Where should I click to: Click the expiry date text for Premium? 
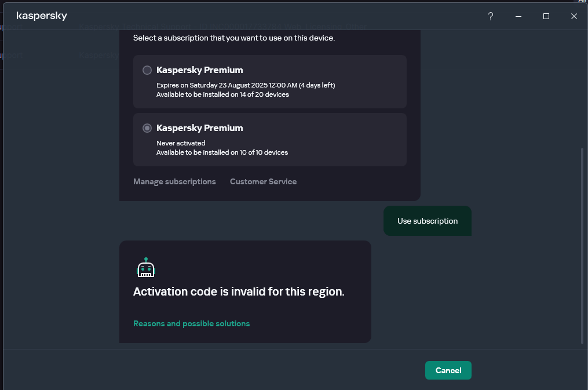246,85
